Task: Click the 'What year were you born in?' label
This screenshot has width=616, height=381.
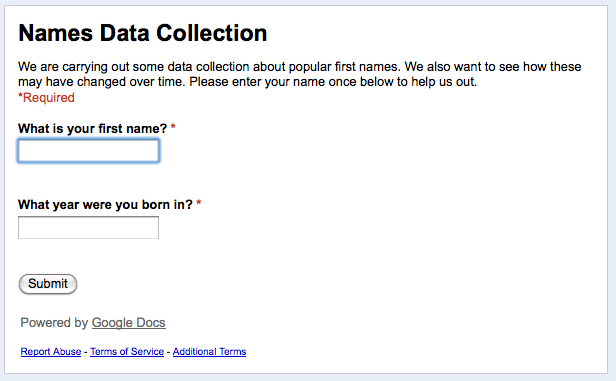Action: 105,204
